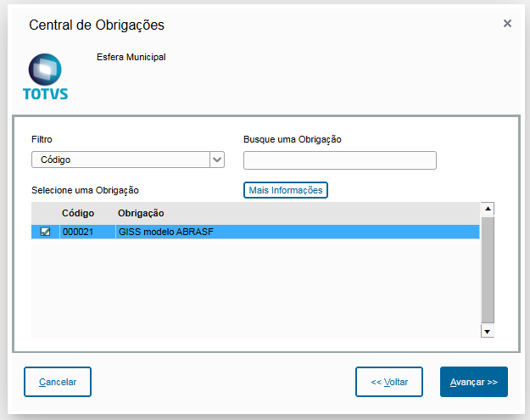Select the GISS modelo ABRASF row
530x420 pixels.
255,232
